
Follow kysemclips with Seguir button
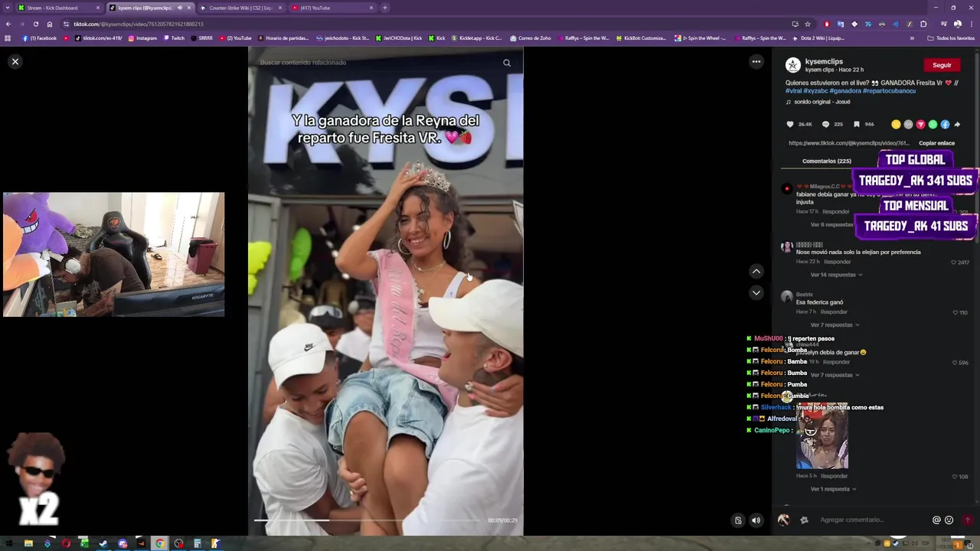pyautogui.click(x=942, y=65)
